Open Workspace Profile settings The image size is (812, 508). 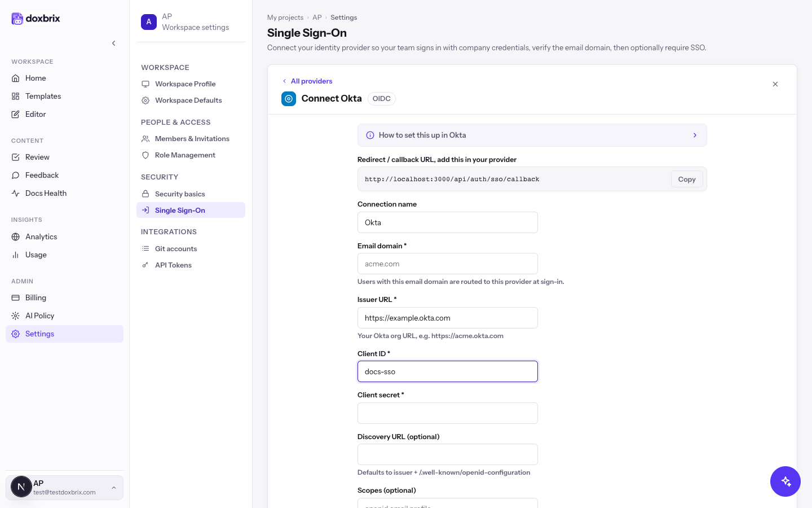pyautogui.click(x=191, y=84)
